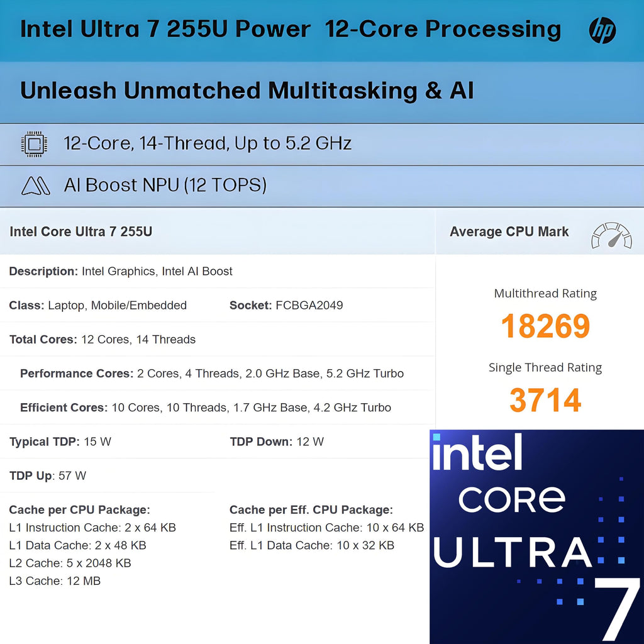Click the large 7 on Intel badge
This screenshot has height=644, width=644.
click(x=617, y=609)
